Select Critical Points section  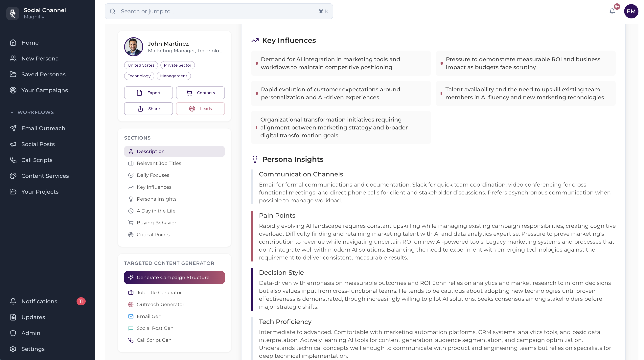point(153,235)
